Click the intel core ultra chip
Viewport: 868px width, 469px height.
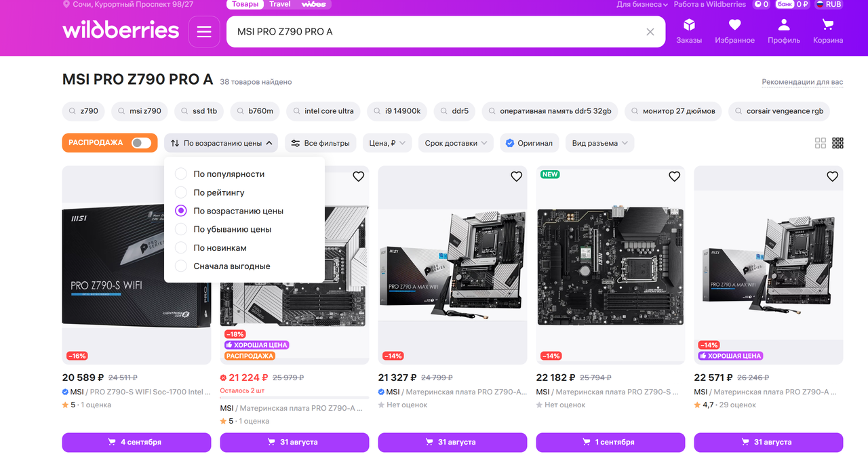coord(324,111)
